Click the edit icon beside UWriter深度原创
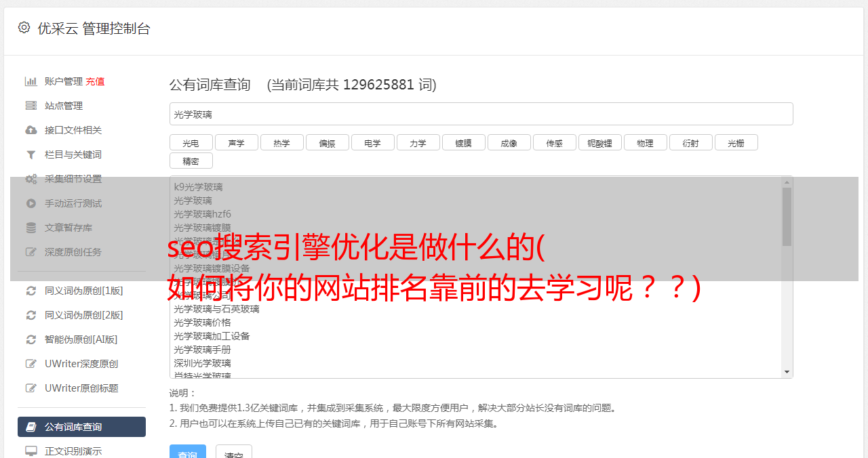Viewport: 868px width, 458px height. pyautogui.click(x=31, y=364)
